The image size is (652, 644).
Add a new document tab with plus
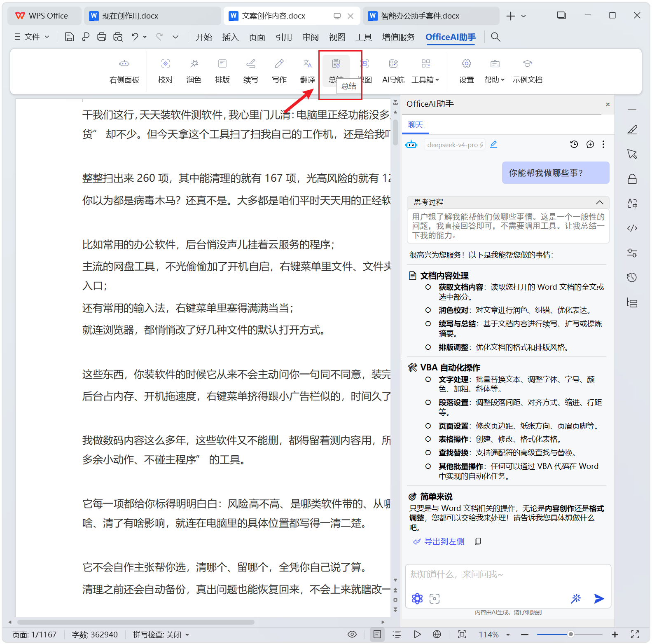(x=511, y=16)
